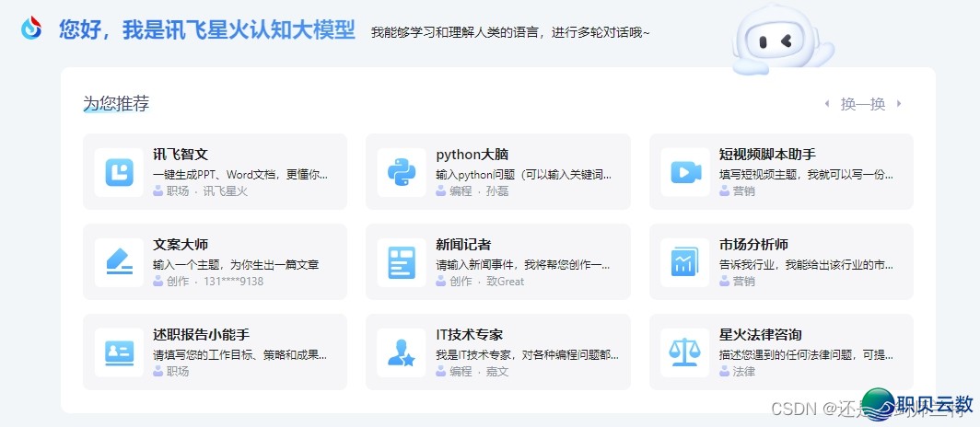Open the 星火法律咨询 card title
The image size is (980, 427).
click(761, 335)
